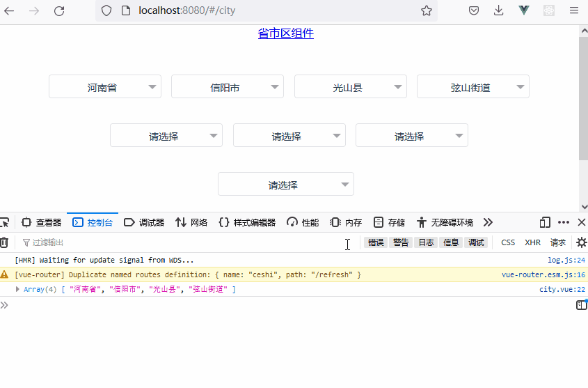Open the browser hamburger menu
Viewport: 588px width, 388px height.
574,10
